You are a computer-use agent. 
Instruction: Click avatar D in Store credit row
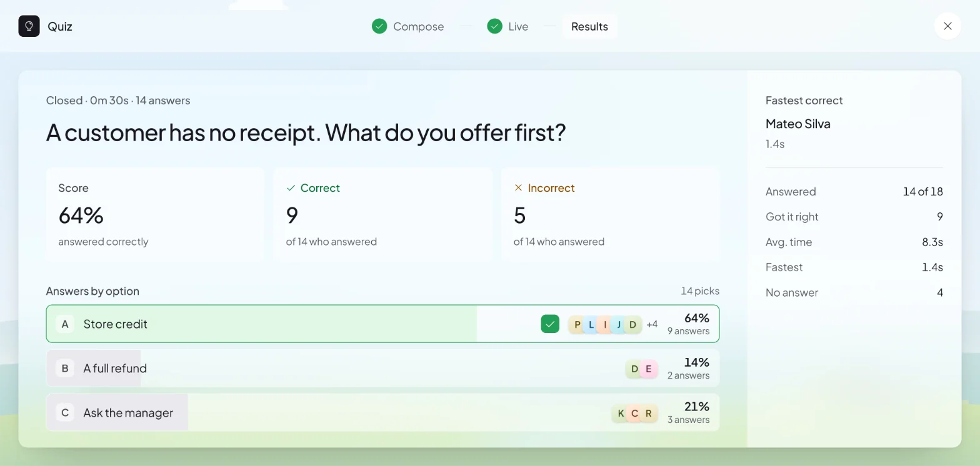[632, 324]
